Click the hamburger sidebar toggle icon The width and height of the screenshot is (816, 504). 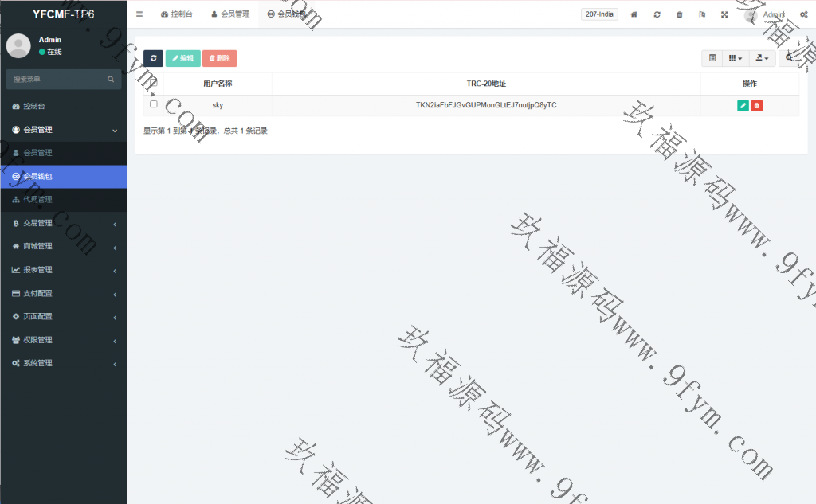click(x=139, y=14)
